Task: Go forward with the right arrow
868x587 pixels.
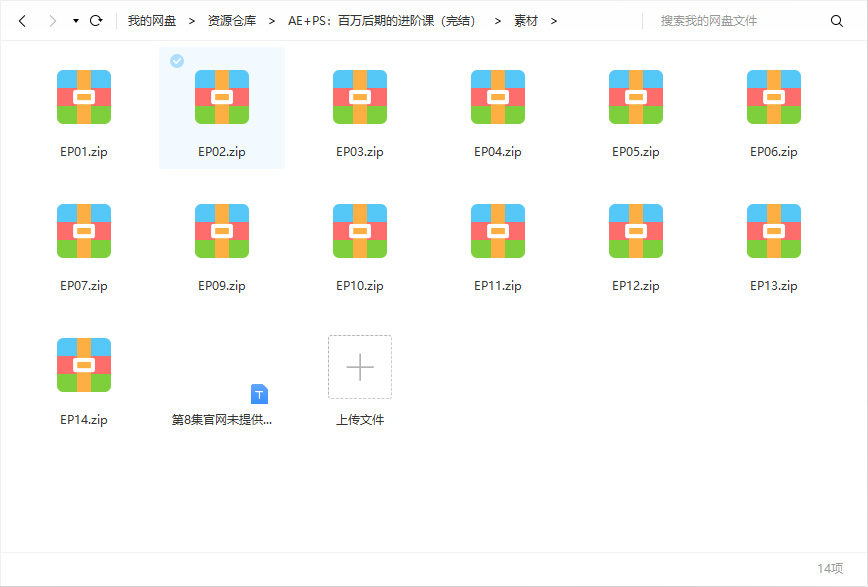Action: (53, 21)
